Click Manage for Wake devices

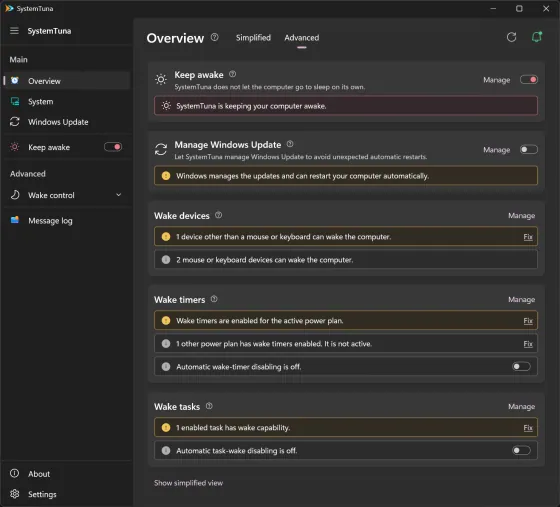[521, 216]
